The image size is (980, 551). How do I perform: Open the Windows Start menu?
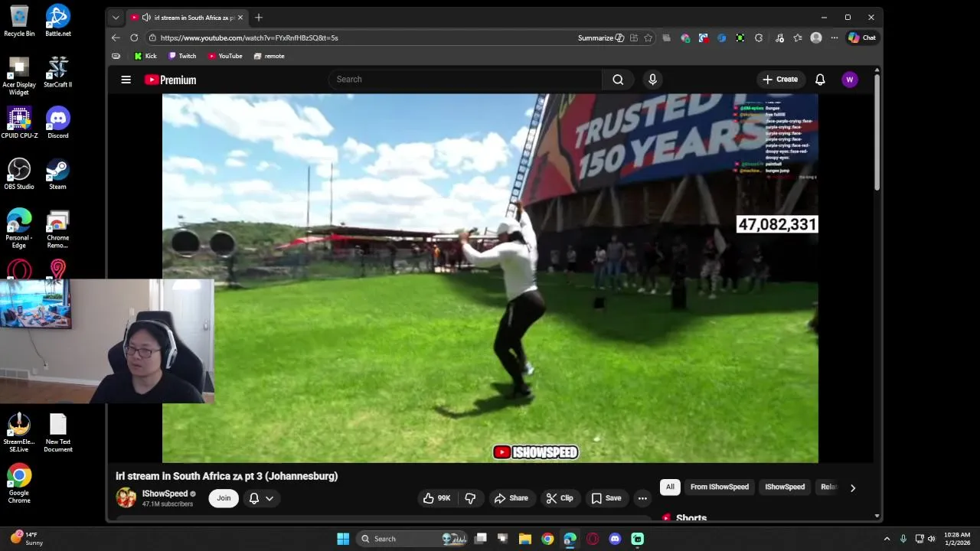coord(343,539)
